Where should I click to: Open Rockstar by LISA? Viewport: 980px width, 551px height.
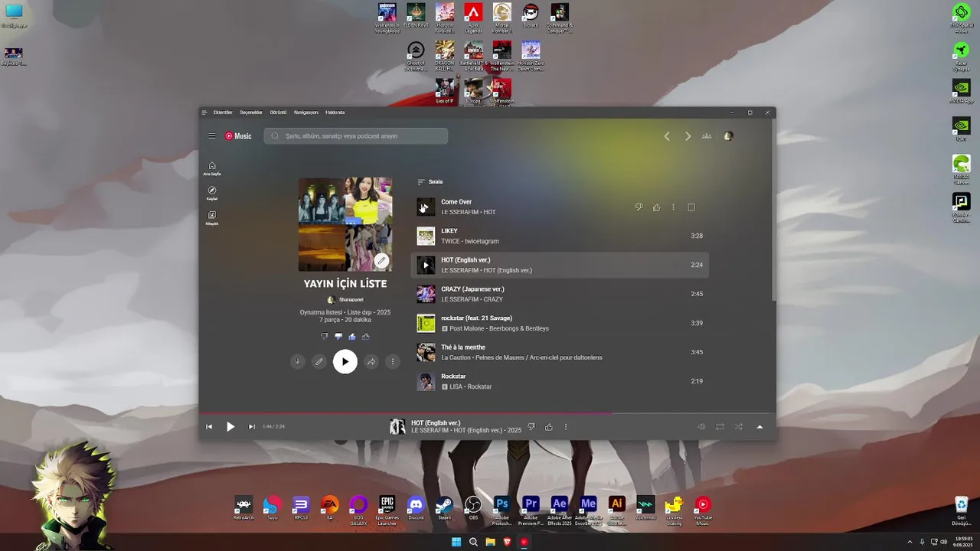(560, 382)
